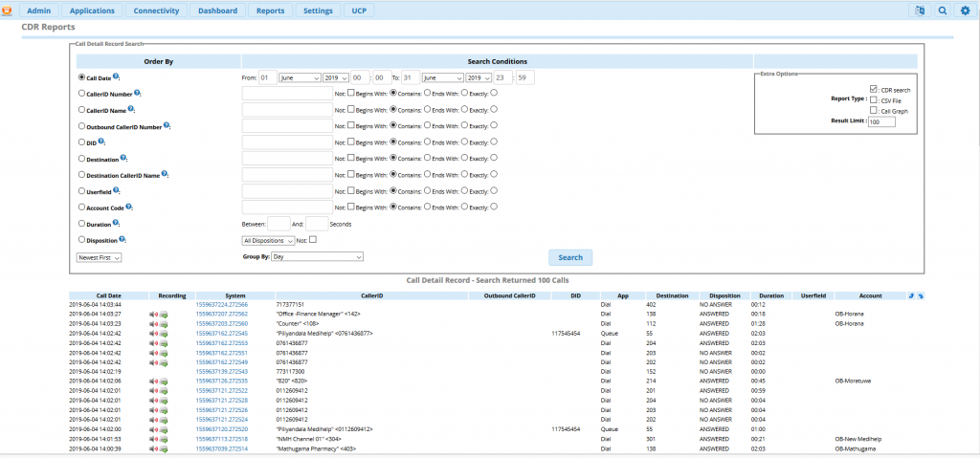Play recording of call 1559637162.272545

click(154, 334)
